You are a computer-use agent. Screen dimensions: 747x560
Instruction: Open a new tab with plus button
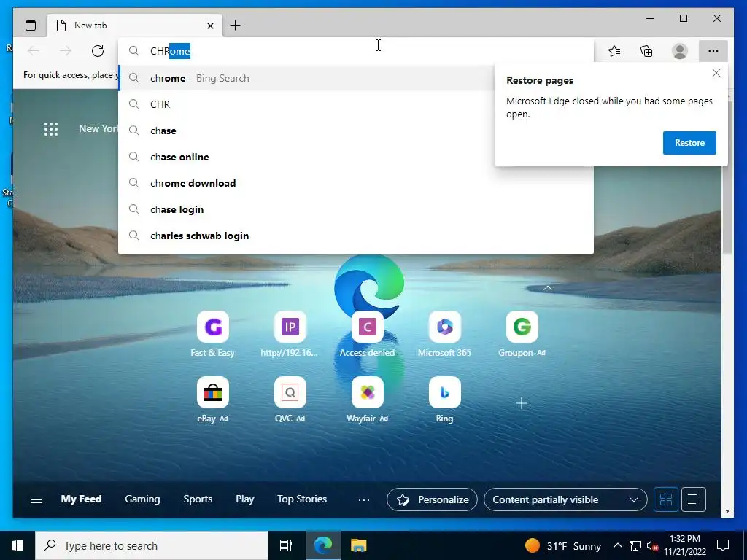(236, 26)
